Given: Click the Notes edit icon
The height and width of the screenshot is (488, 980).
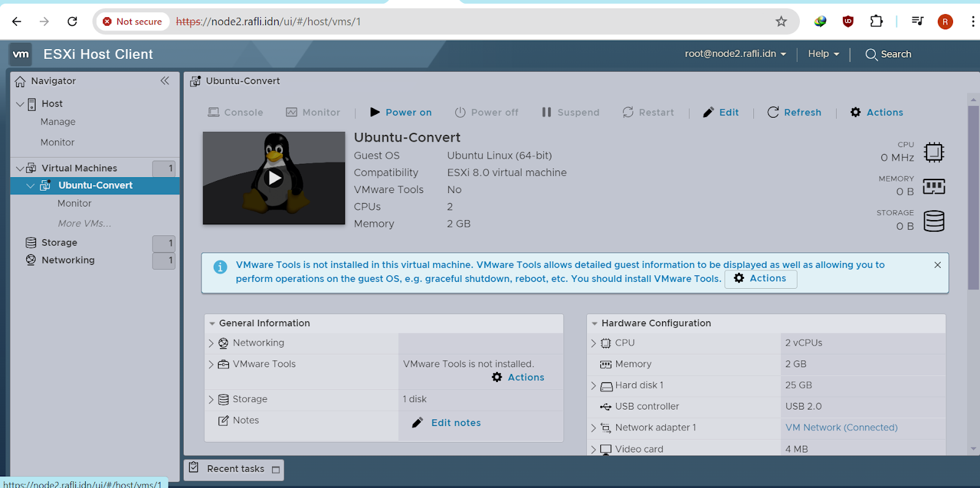Looking at the screenshot, I should (x=224, y=421).
